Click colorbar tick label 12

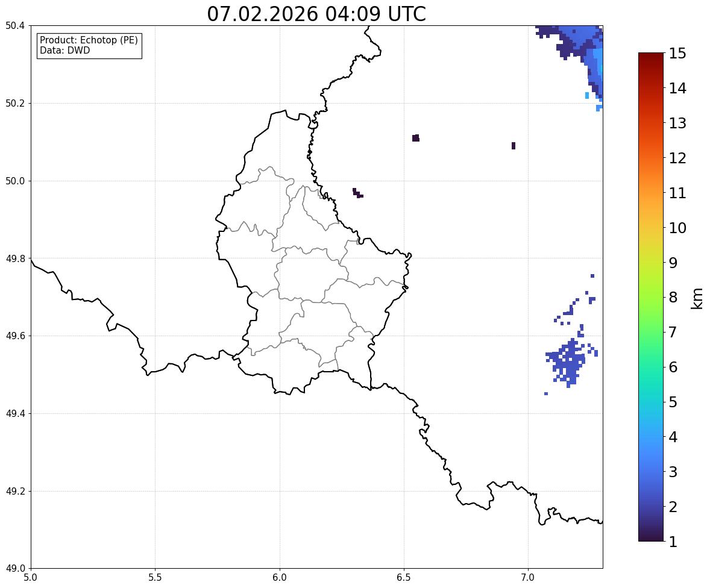pos(677,158)
